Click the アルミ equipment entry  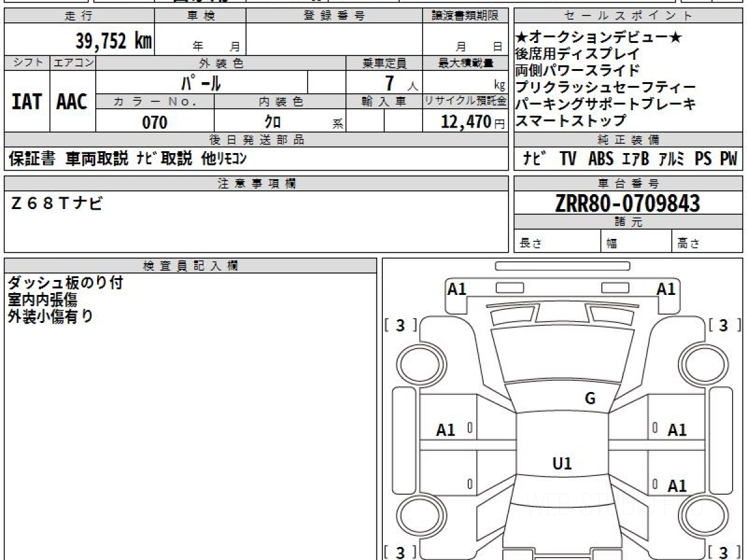(x=672, y=159)
